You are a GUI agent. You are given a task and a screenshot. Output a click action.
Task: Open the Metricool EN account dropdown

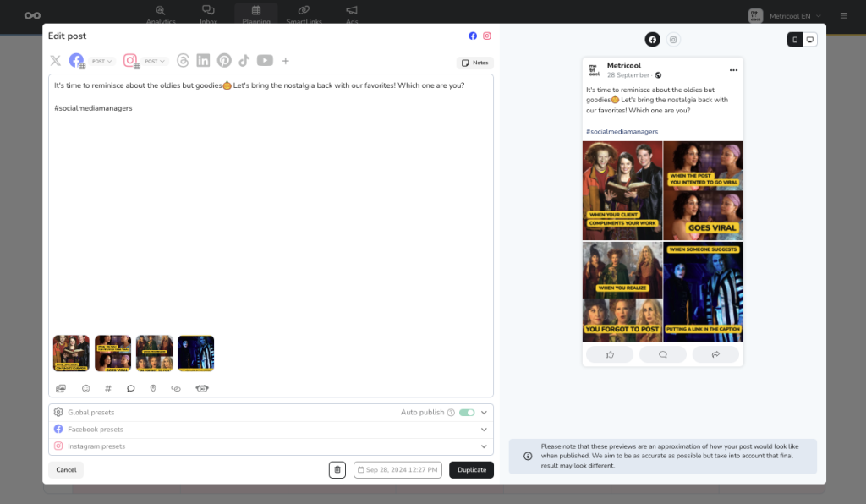tap(785, 15)
